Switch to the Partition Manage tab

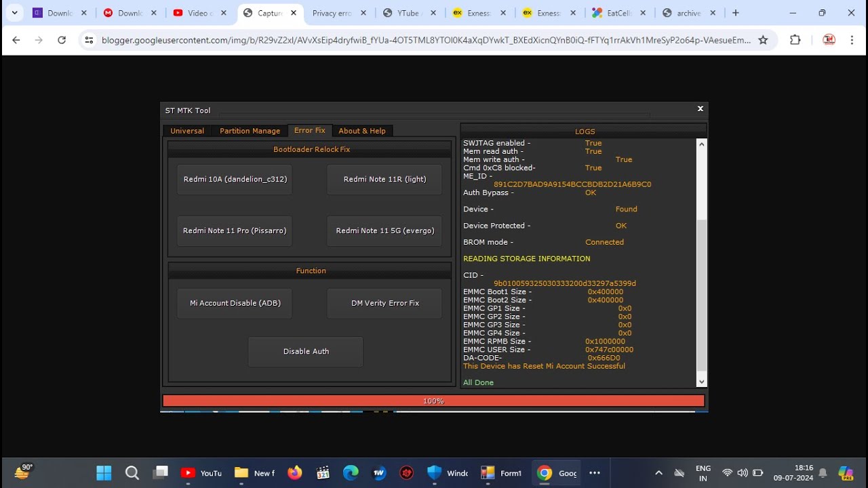(x=250, y=131)
